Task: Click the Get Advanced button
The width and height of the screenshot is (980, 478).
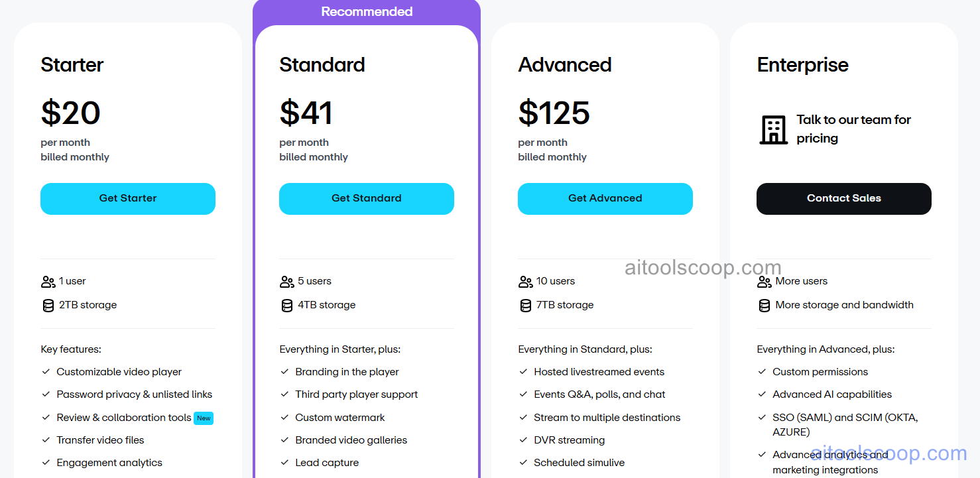Action: 605,198
